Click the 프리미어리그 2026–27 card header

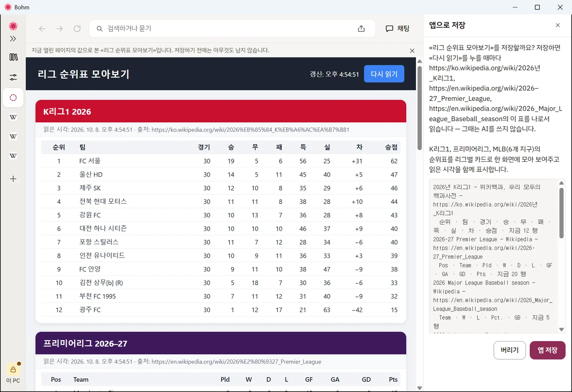point(221,343)
